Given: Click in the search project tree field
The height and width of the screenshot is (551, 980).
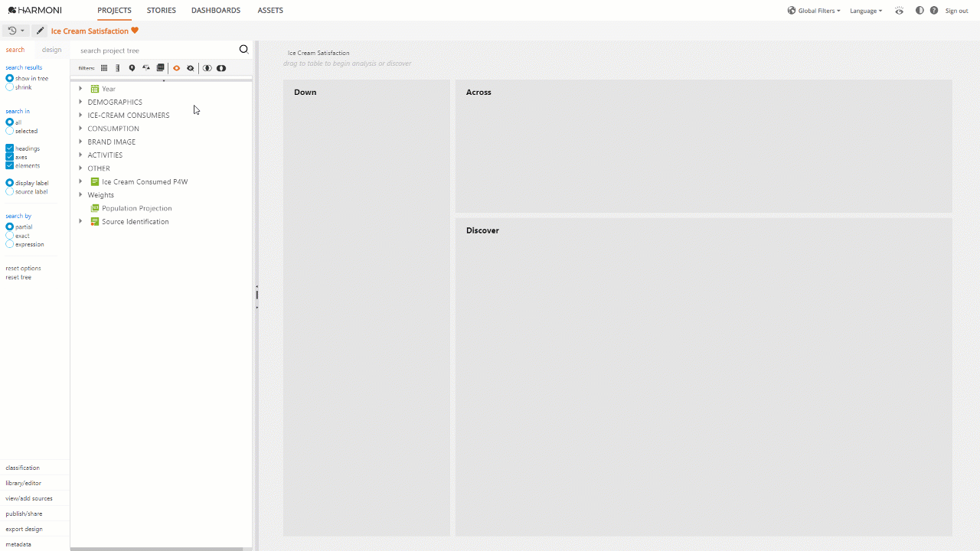Looking at the screenshot, I should [153, 51].
